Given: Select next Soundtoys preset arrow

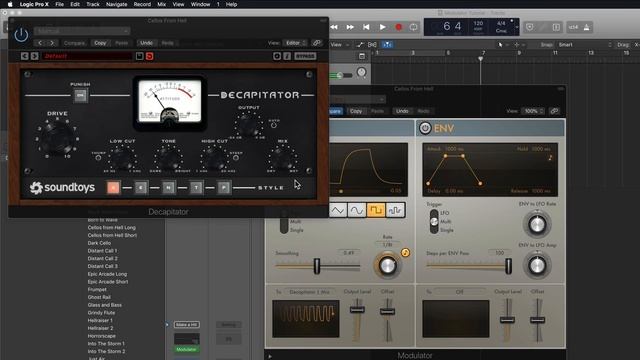Looking at the screenshot, I should [35, 56].
